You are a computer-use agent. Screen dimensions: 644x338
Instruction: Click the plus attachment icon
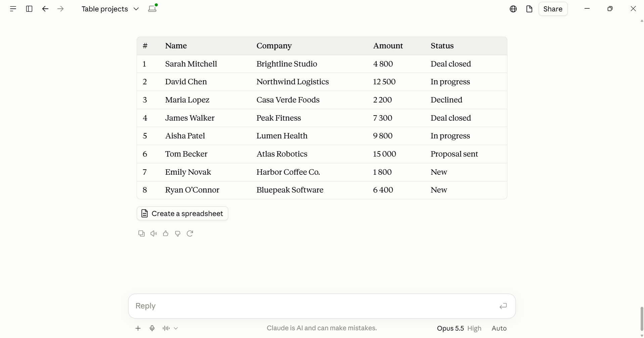[x=138, y=328]
